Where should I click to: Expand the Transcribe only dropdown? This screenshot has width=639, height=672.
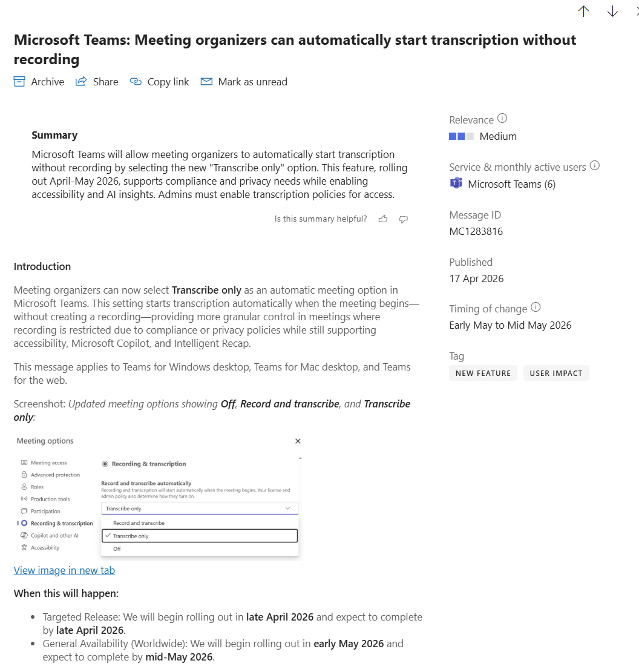[x=200, y=509]
